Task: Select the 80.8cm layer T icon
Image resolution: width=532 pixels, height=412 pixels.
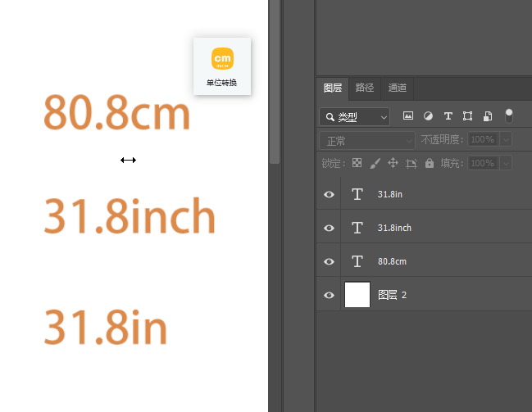Action: click(x=357, y=261)
